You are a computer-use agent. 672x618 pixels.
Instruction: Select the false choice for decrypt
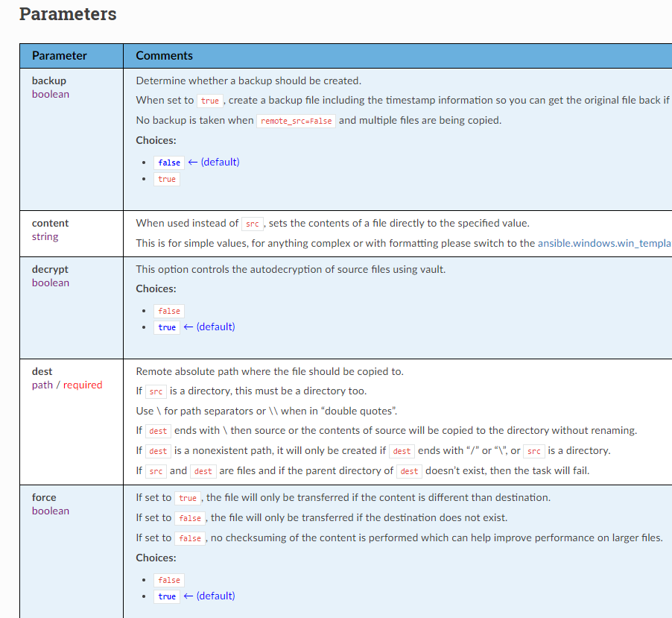pos(169,311)
